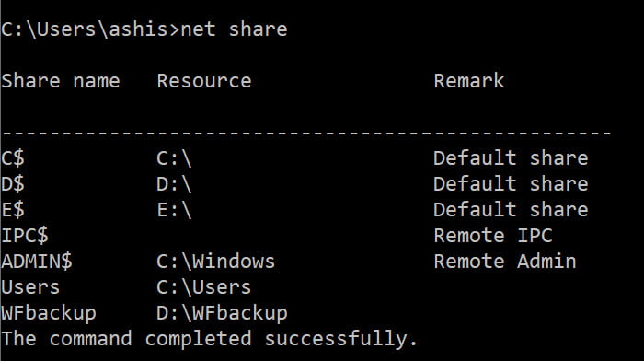This screenshot has width=644, height=361.
Task: Select the C$ share name
Action: (13, 157)
